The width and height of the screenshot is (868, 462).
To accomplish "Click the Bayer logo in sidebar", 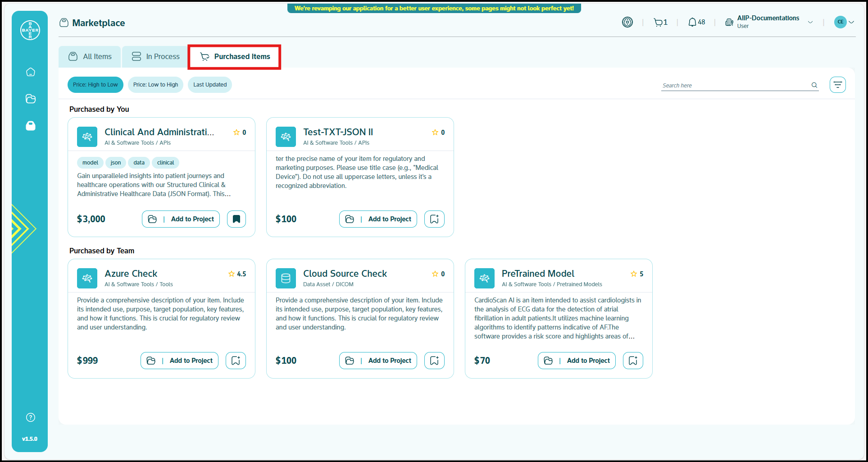I will click(x=30, y=30).
